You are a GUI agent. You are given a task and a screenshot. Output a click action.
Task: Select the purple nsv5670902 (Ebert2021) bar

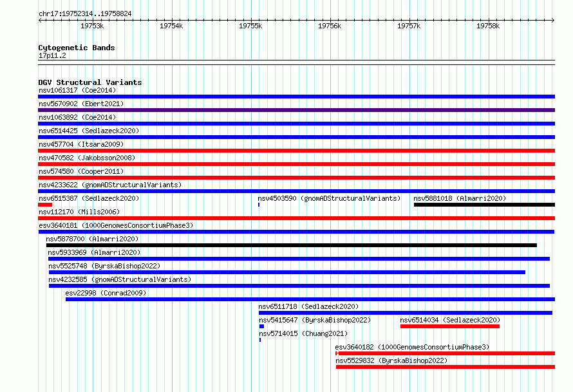[x=296, y=110]
